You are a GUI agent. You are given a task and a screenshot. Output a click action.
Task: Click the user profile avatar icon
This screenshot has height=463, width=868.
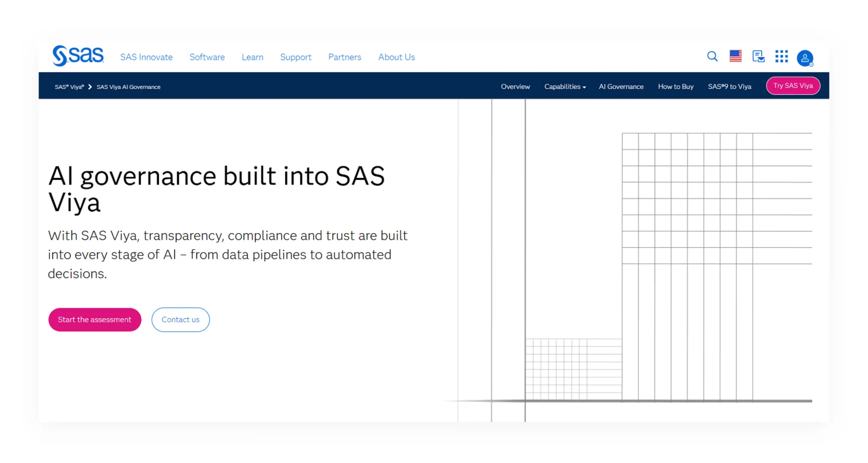tap(805, 58)
